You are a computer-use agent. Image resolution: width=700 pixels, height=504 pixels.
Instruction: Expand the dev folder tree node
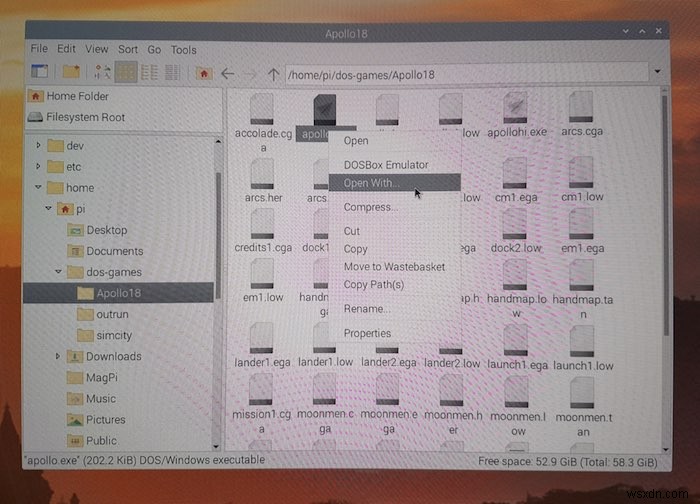coord(38,145)
